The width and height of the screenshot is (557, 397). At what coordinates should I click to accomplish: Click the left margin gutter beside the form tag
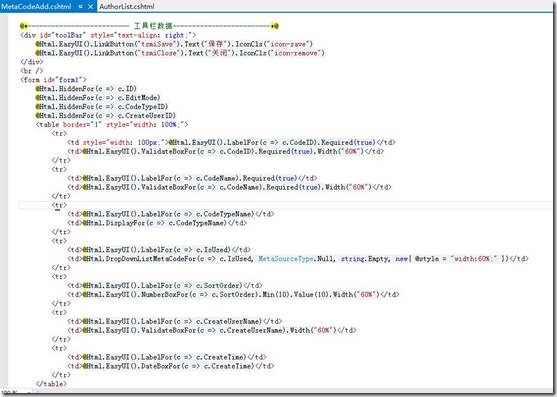coord(4,80)
